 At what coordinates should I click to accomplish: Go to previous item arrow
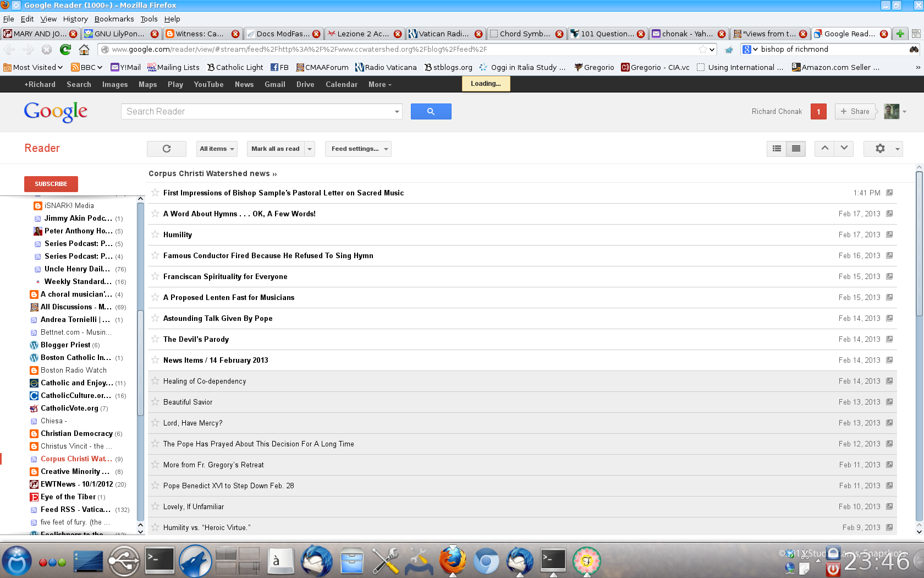tap(824, 149)
